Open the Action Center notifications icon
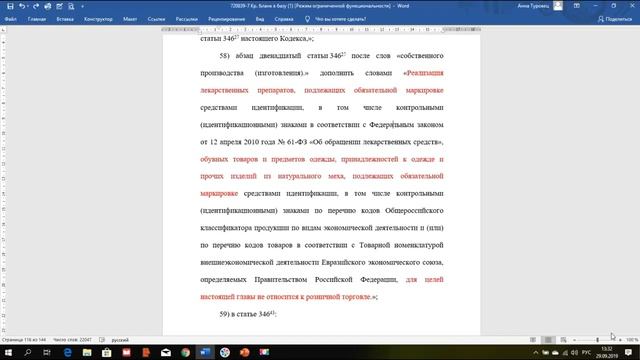640x360 pixels. tap(629, 352)
